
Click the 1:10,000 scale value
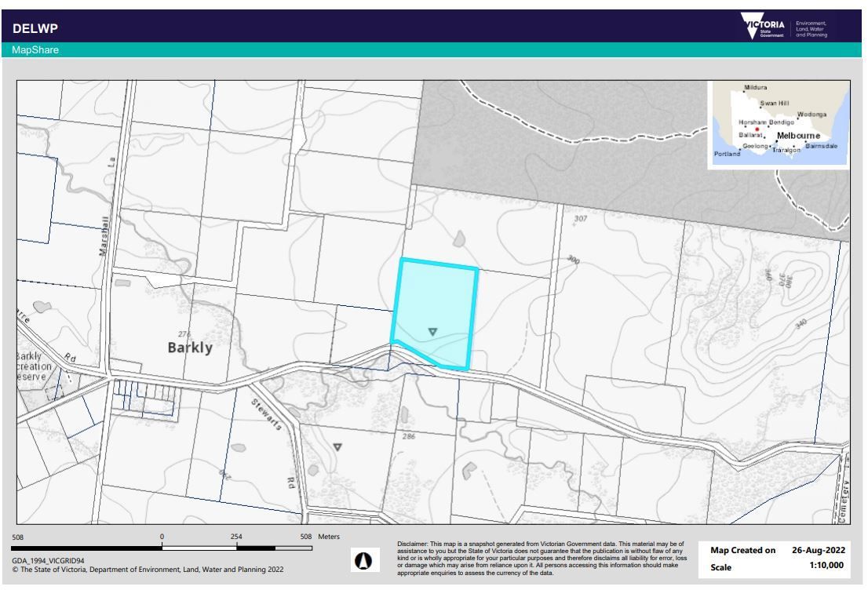pos(826,566)
